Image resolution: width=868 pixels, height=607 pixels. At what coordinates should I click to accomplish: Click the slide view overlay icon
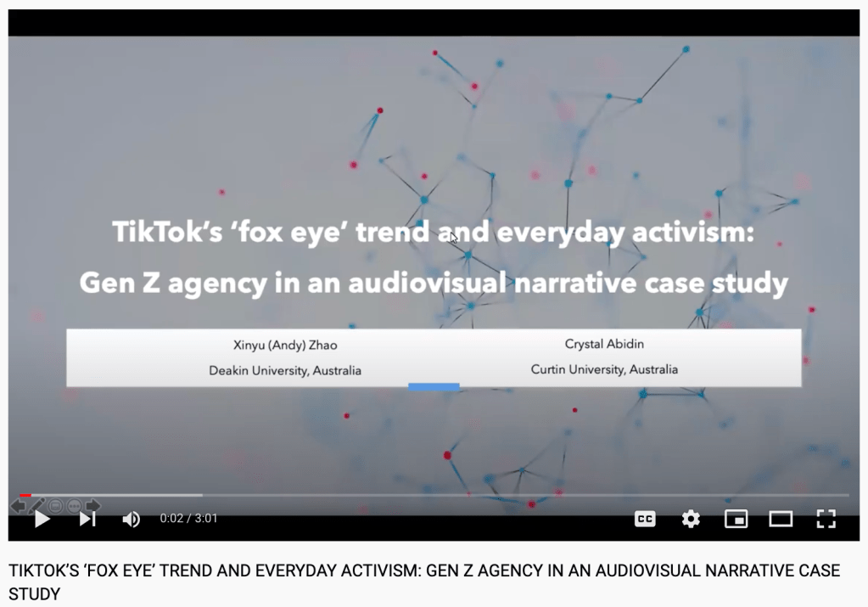(55, 506)
